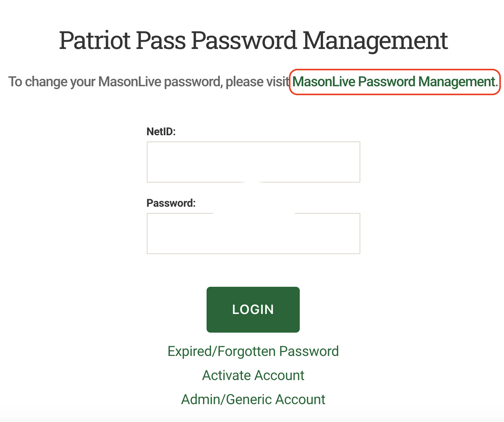504x422 pixels.
Task: Click the Patriot Pass Password Management heading
Action: pos(253,40)
